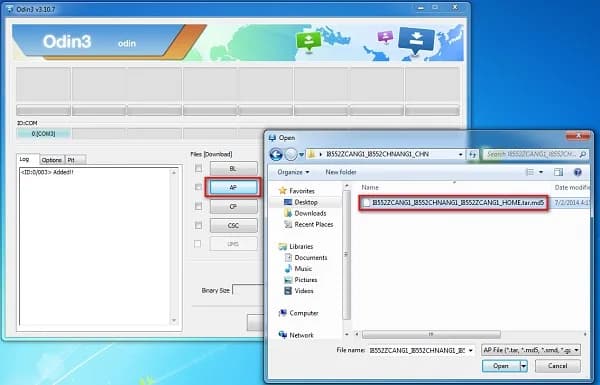The width and height of the screenshot is (600, 385).
Task: Select Desktop in Favorites
Action: [305, 202]
